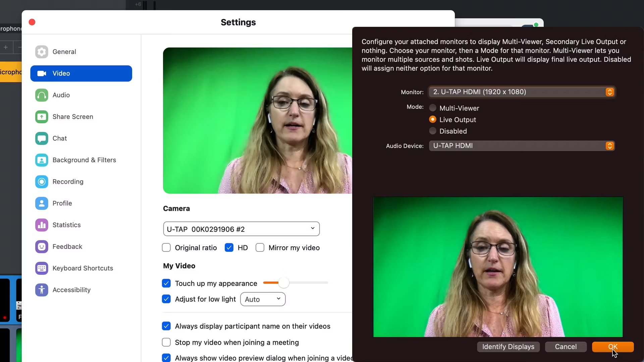Toggle Always show video preview dialog
644x362 pixels.
click(166, 358)
